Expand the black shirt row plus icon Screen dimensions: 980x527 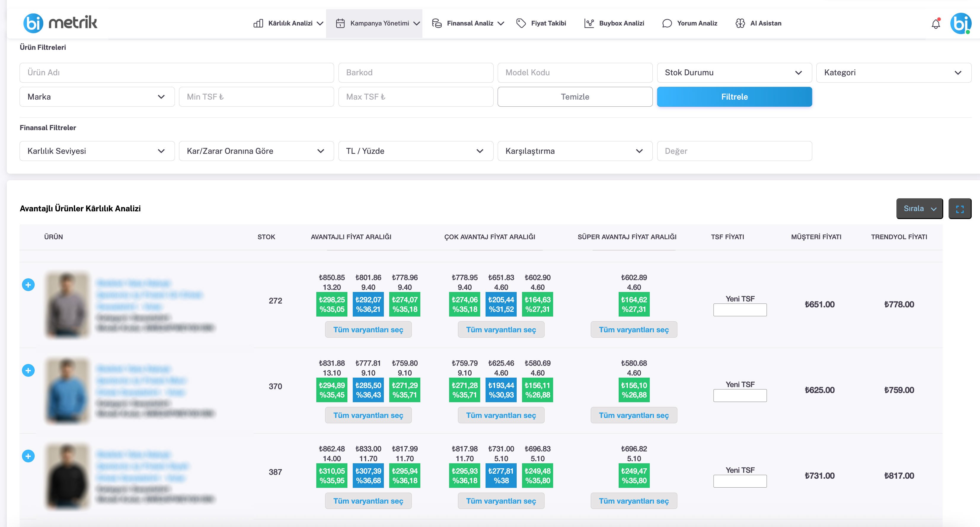[x=28, y=456]
